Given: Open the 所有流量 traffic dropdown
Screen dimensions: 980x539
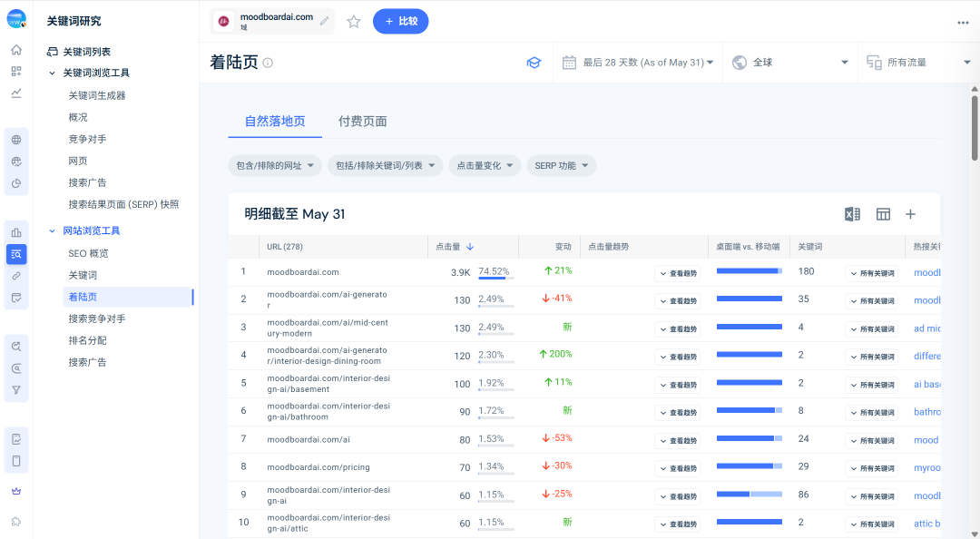Looking at the screenshot, I should (x=918, y=63).
